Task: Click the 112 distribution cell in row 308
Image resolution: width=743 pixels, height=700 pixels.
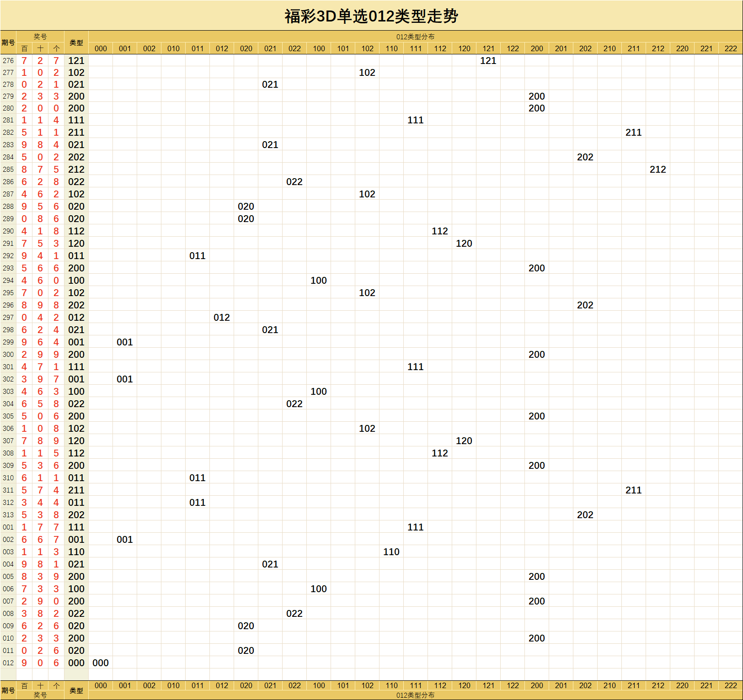Action: (x=440, y=453)
